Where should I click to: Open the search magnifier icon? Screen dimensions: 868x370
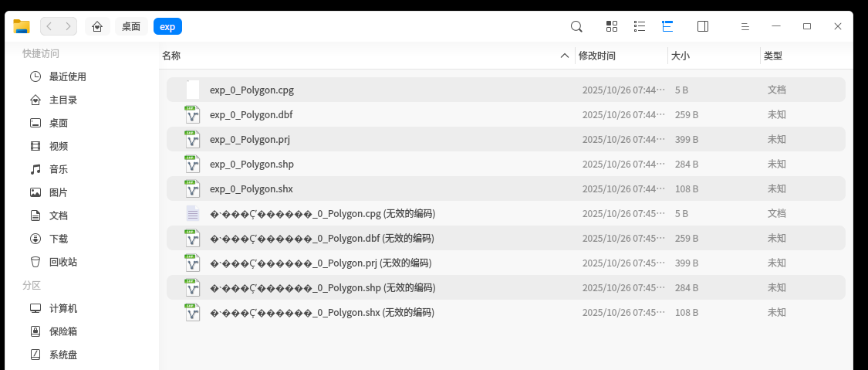point(576,26)
